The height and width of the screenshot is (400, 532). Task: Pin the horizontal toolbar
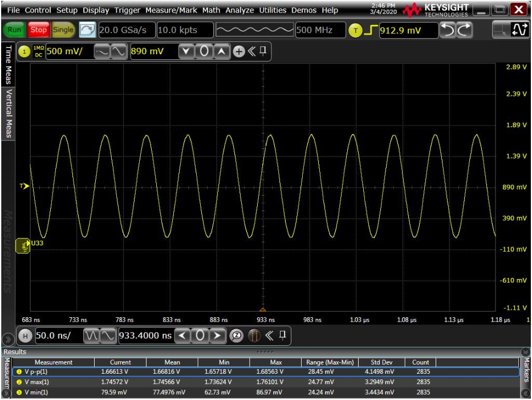click(282, 336)
